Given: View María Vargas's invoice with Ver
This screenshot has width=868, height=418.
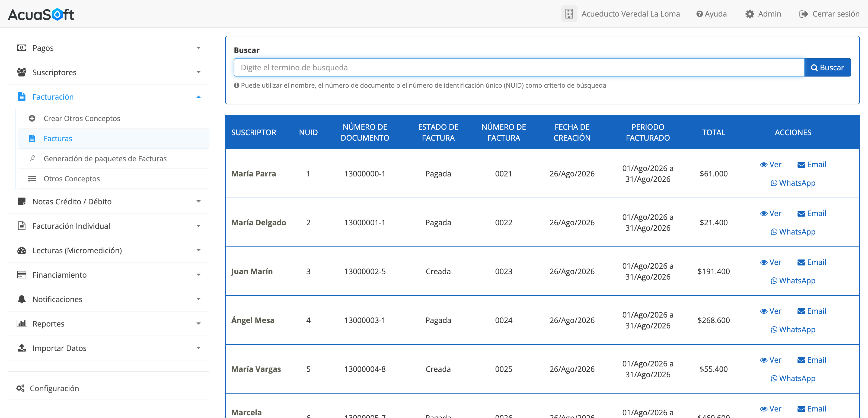Looking at the screenshot, I should [x=771, y=360].
